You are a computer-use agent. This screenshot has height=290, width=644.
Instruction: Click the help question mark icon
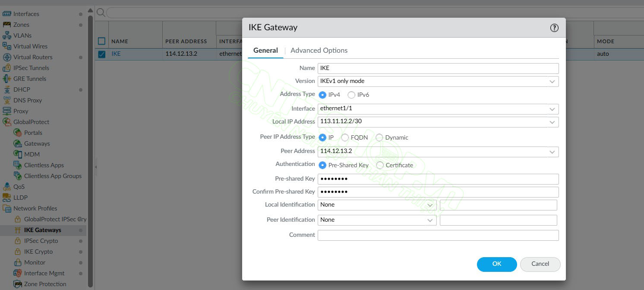coord(554,28)
